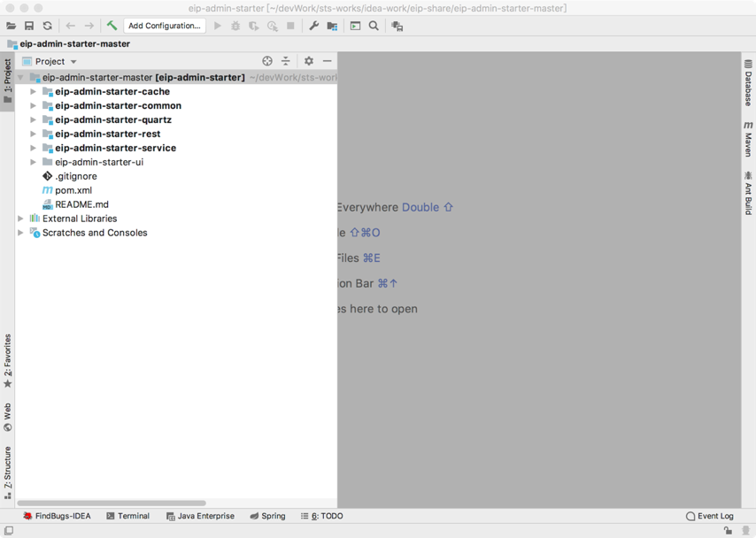This screenshot has height=538, width=756.
Task: Click the Search Everywhere magnifier
Action: point(374,26)
